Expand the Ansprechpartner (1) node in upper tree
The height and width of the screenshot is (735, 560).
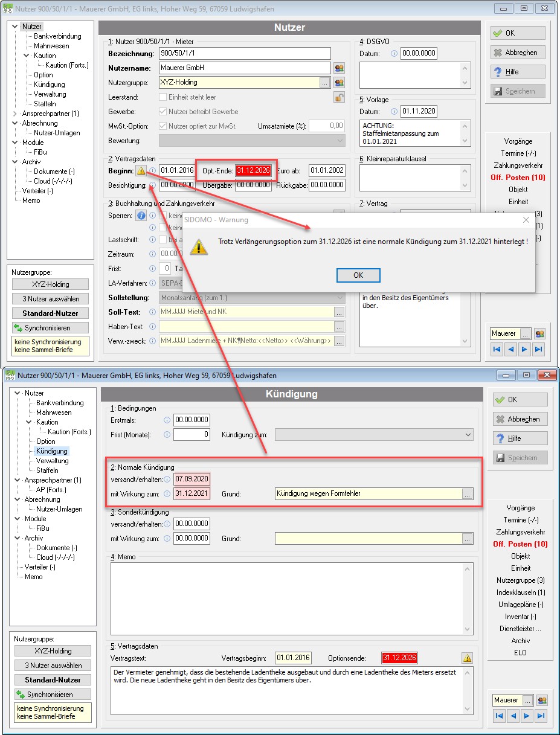click(15, 114)
